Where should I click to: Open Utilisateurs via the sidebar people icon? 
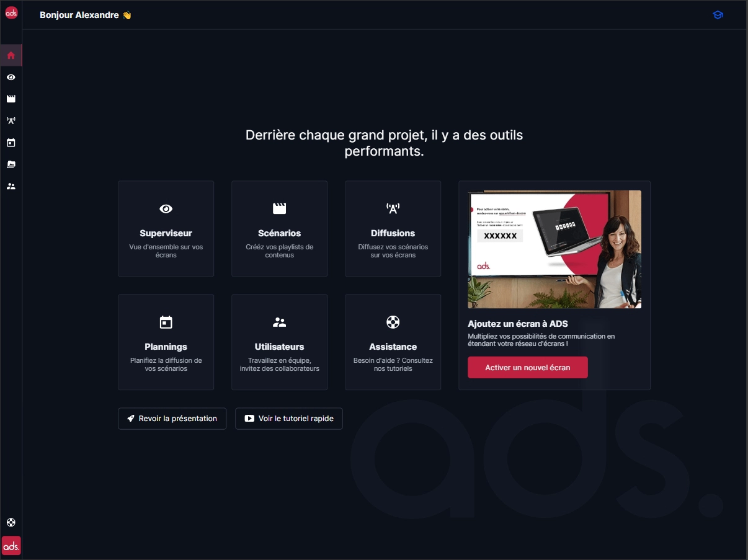(11, 185)
